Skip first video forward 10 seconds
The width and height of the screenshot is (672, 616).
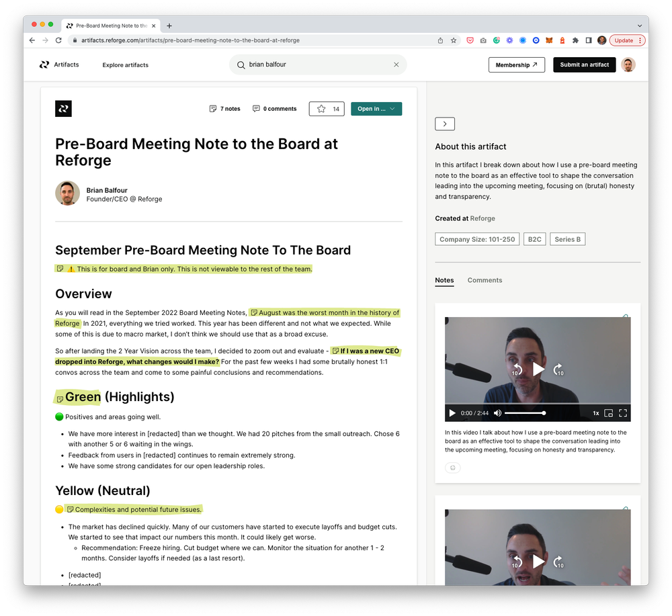coord(558,369)
